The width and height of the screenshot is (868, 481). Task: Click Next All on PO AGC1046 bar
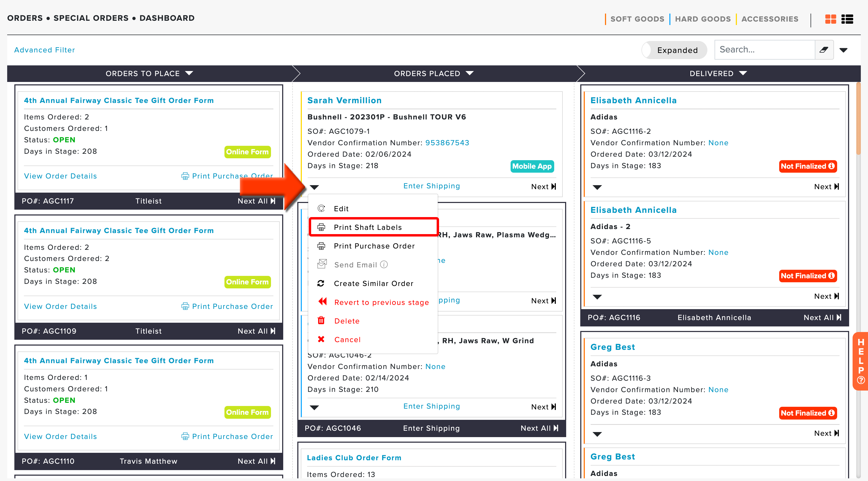tap(540, 428)
